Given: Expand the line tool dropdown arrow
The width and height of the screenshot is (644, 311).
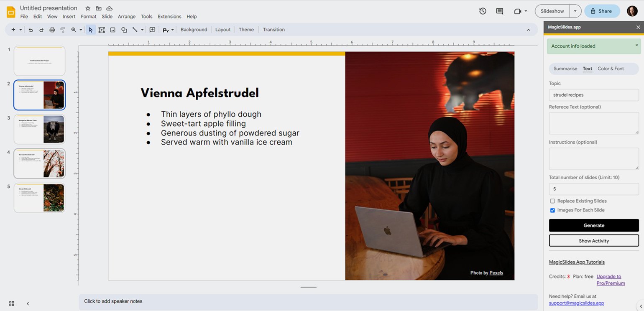Looking at the screenshot, I should click(x=142, y=30).
